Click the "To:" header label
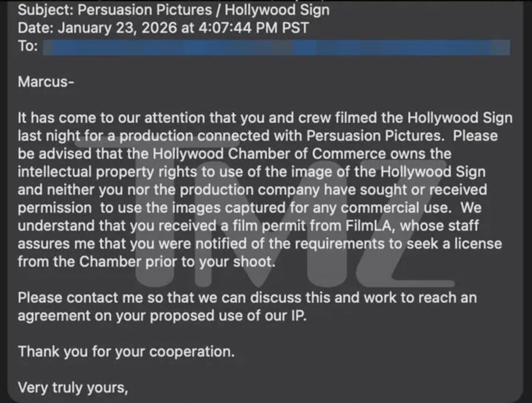532x403 pixels. point(28,46)
